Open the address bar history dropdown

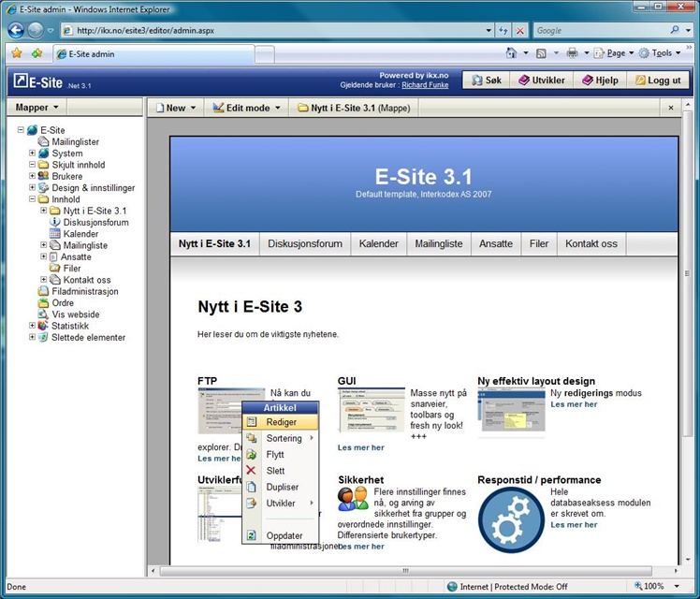[489, 30]
